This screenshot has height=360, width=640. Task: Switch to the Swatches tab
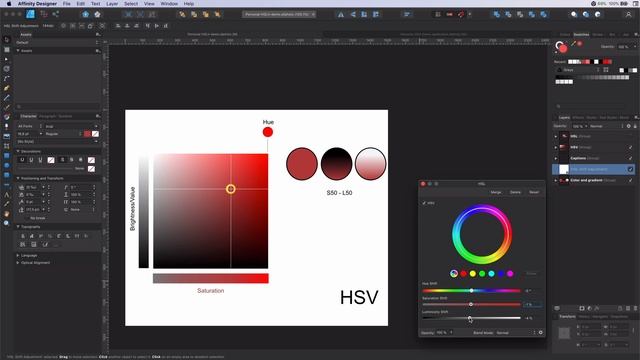(x=581, y=35)
